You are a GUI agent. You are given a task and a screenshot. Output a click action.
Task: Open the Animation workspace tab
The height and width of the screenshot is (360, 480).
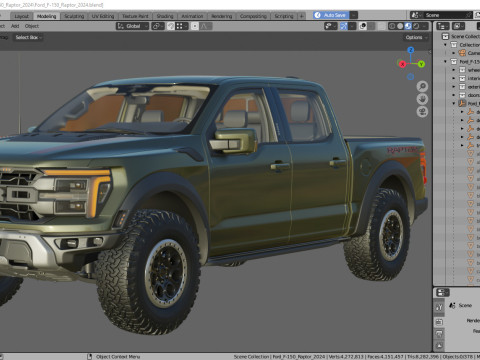pos(192,16)
